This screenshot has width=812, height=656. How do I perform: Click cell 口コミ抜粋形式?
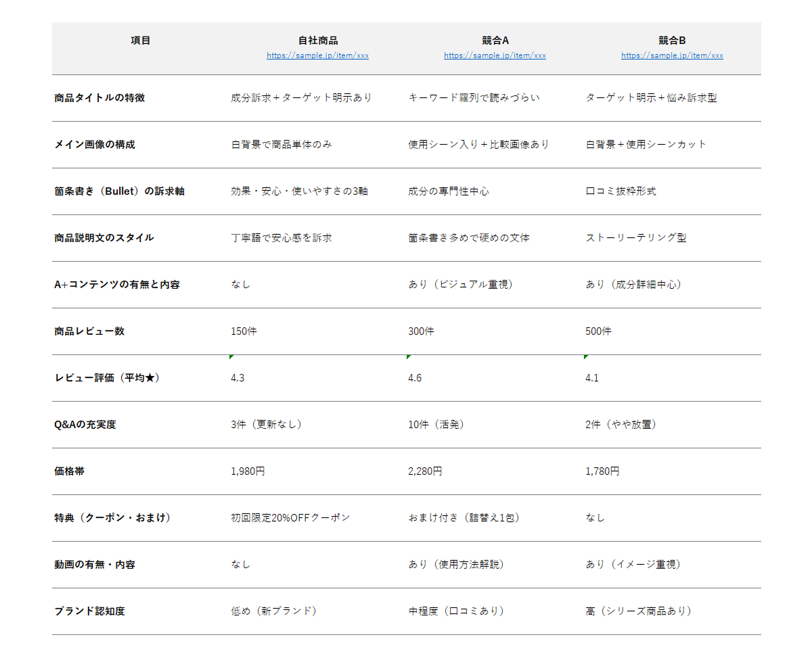tap(621, 191)
